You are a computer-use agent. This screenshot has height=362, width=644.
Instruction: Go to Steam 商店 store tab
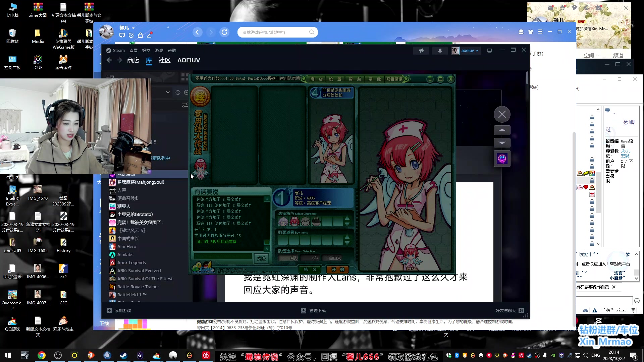point(133,60)
